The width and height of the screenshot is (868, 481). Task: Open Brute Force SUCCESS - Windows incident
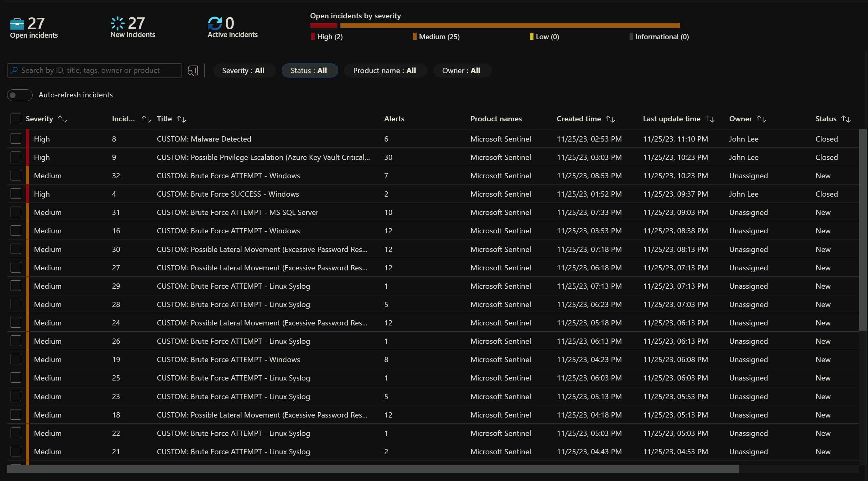[x=228, y=194]
